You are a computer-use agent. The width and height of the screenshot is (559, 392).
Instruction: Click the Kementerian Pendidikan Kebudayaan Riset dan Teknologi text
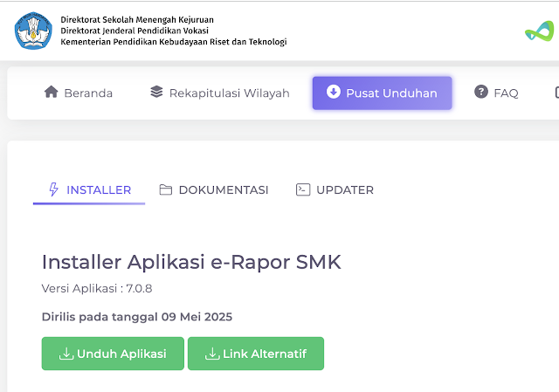pyautogui.click(x=174, y=42)
